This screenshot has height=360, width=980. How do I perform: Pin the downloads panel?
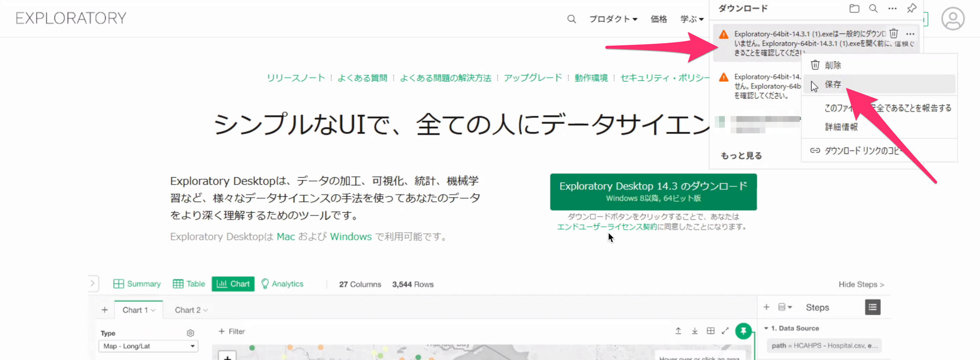[912, 8]
